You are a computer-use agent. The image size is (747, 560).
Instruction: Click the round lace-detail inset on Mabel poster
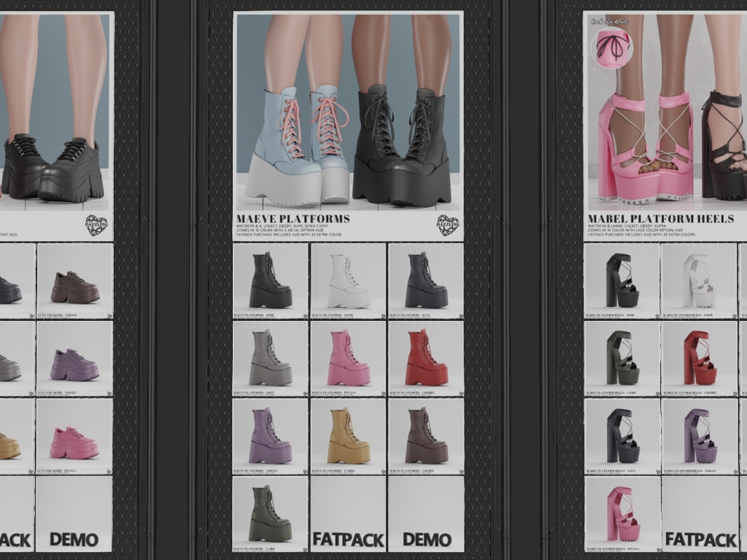pos(611,47)
